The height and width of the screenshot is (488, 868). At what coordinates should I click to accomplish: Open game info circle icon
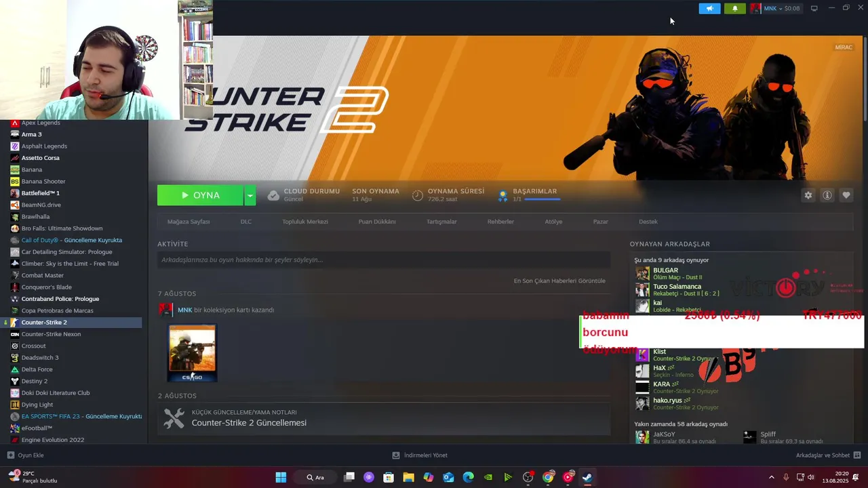coord(827,195)
